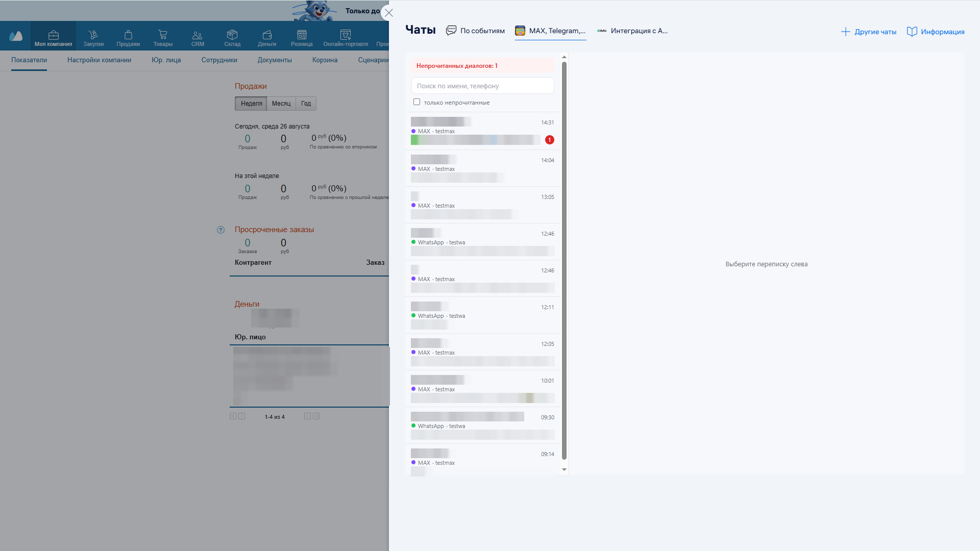Screen dimensions: 980x551
Task: Open the WhatsApp chat from 12:46
Action: 482,242
